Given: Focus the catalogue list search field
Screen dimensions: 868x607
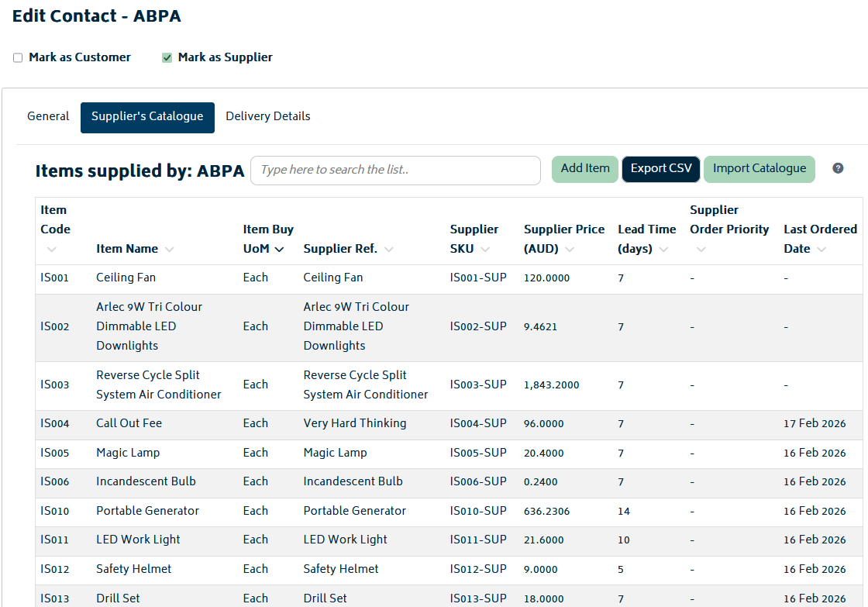Looking at the screenshot, I should pyautogui.click(x=395, y=171).
